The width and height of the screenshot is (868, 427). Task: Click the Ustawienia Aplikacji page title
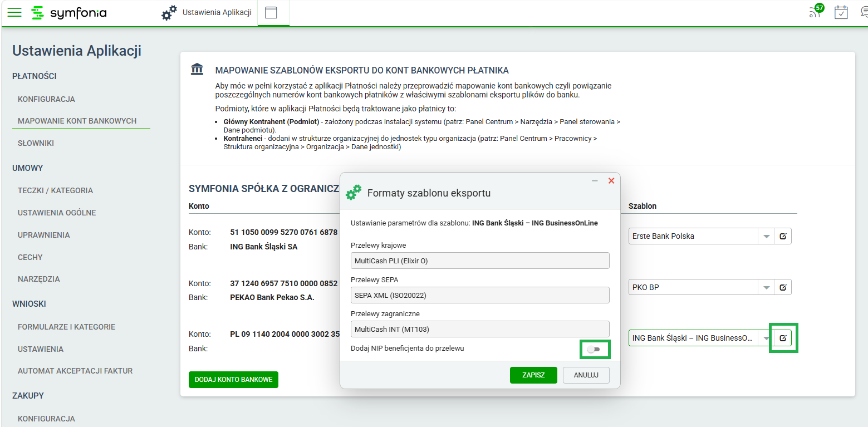pos(77,51)
